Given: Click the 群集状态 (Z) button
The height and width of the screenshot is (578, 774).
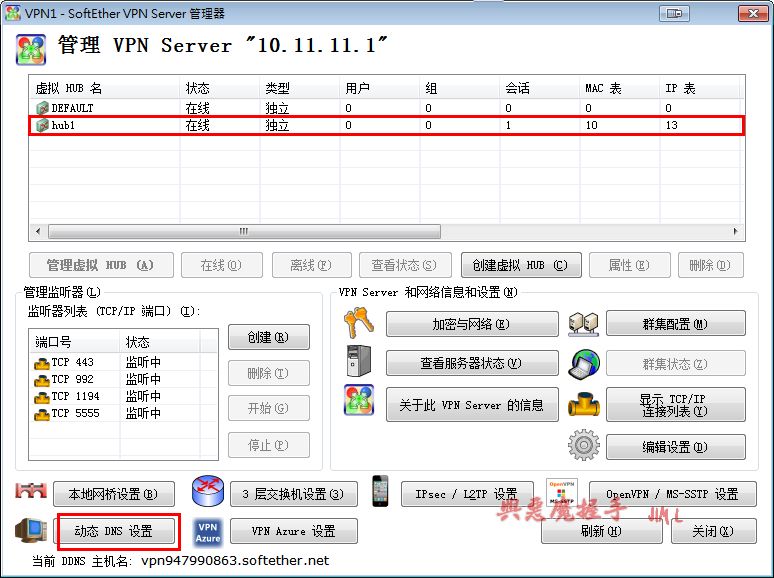Looking at the screenshot, I should [x=675, y=364].
